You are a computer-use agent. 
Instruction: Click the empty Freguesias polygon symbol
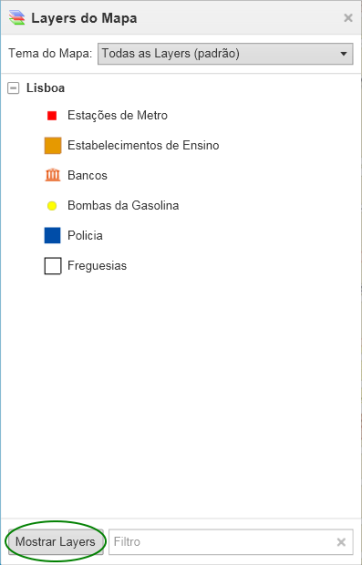pos(53,266)
